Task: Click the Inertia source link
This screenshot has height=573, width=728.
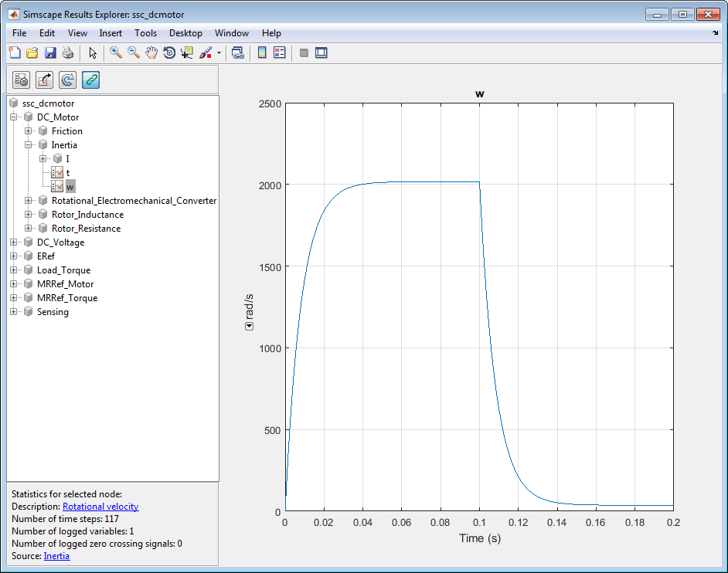Action: point(56,556)
